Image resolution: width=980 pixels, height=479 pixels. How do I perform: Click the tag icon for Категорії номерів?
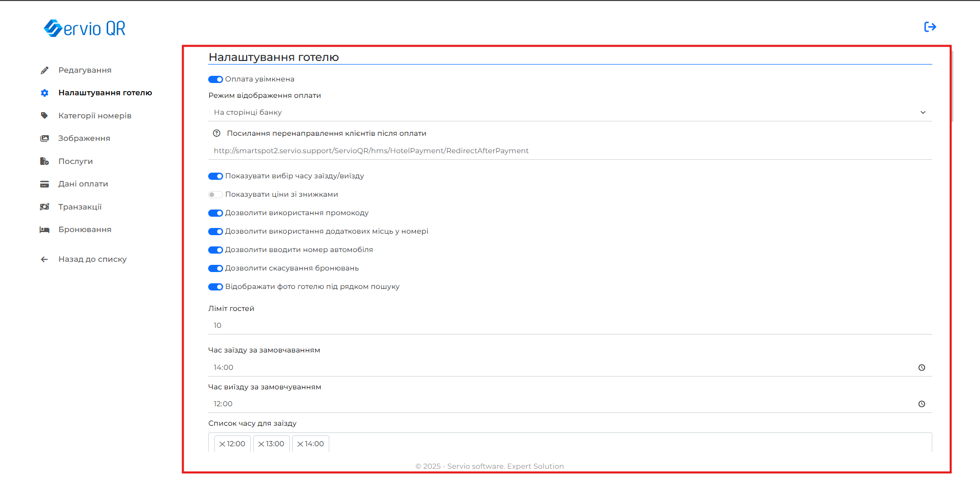pyautogui.click(x=45, y=116)
